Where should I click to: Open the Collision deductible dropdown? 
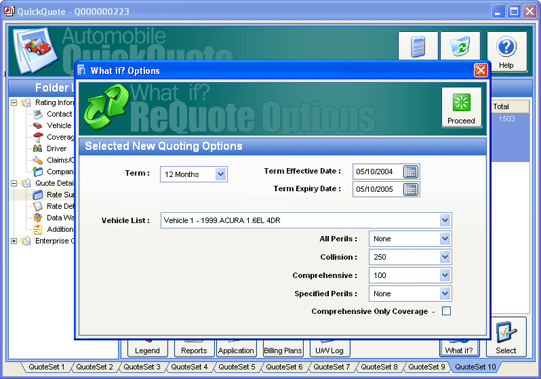click(x=445, y=257)
